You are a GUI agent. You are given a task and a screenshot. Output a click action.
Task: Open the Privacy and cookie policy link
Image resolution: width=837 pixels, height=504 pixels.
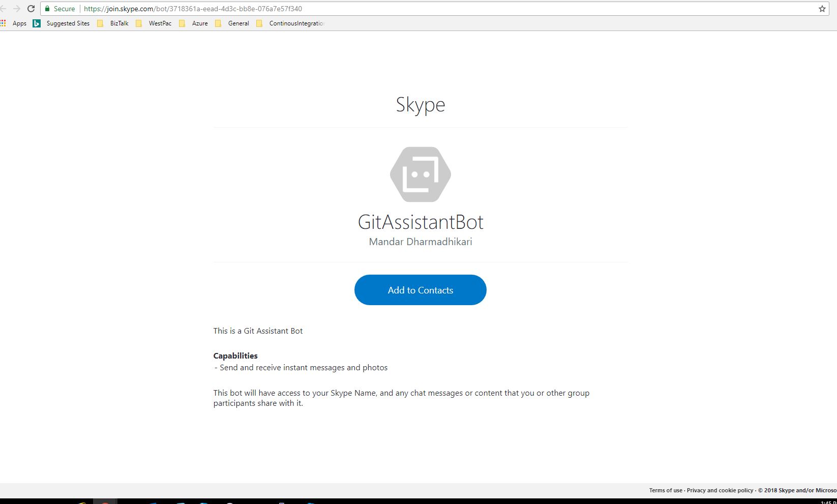click(x=720, y=490)
